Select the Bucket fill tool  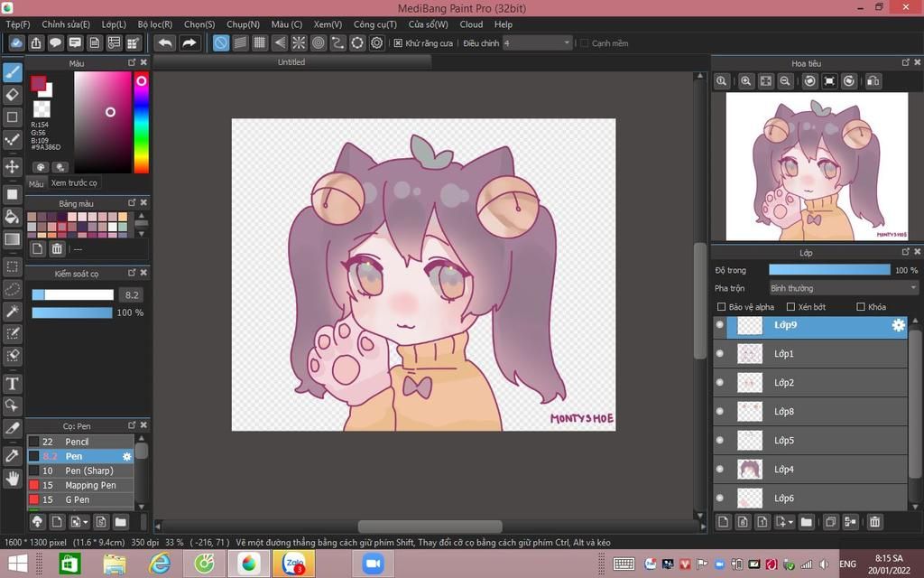pyautogui.click(x=13, y=217)
